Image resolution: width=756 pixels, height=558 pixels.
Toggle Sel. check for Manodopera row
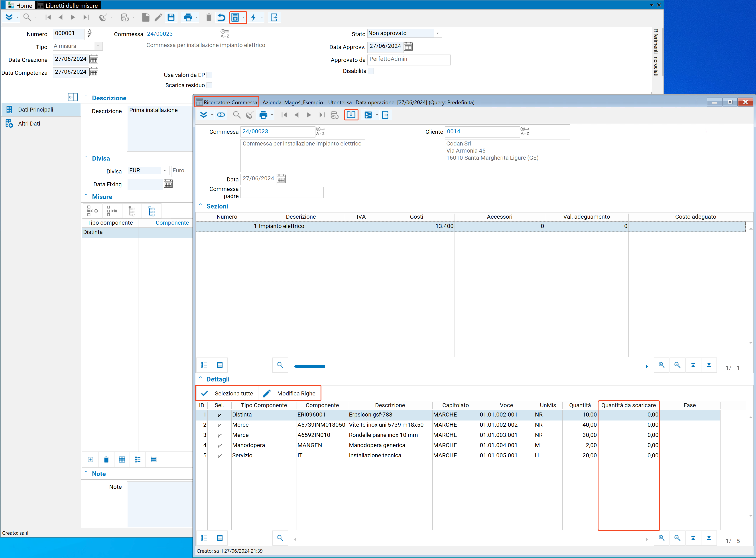coord(220,446)
